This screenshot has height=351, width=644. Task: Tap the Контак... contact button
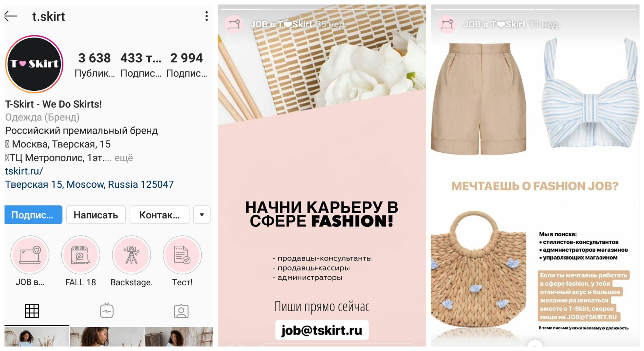(x=159, y=215)
